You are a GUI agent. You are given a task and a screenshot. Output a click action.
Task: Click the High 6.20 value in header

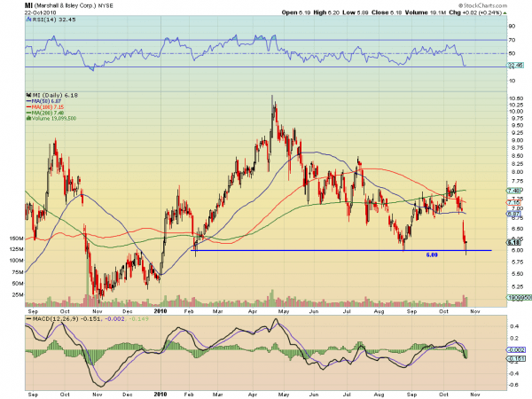click(x=326, y=12)
